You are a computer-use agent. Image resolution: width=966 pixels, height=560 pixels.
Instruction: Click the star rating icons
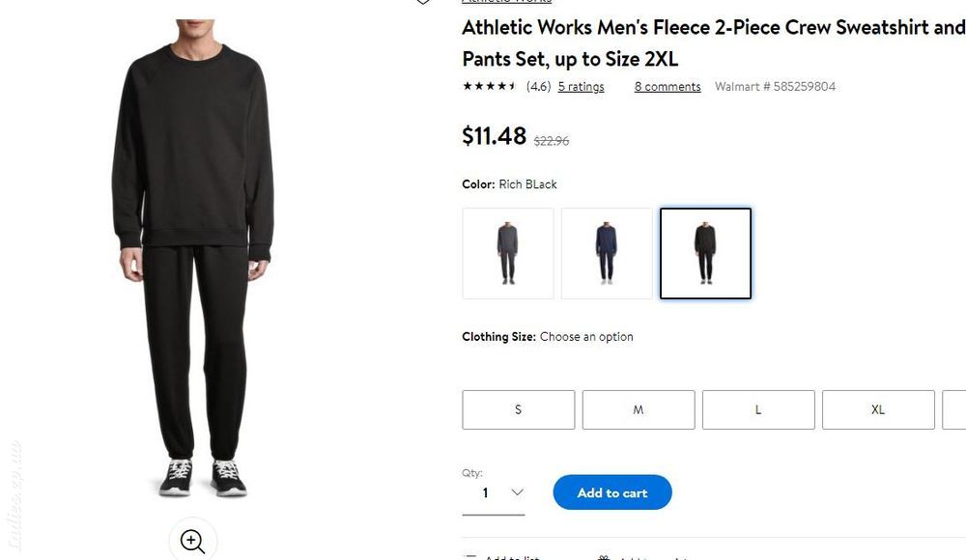point(489,86)
